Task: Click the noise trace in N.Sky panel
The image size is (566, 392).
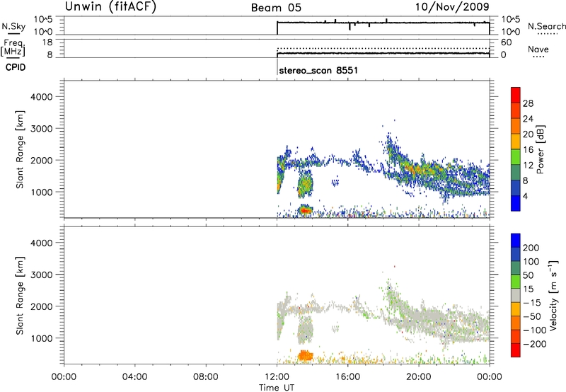Action: (x=383, y=23)
